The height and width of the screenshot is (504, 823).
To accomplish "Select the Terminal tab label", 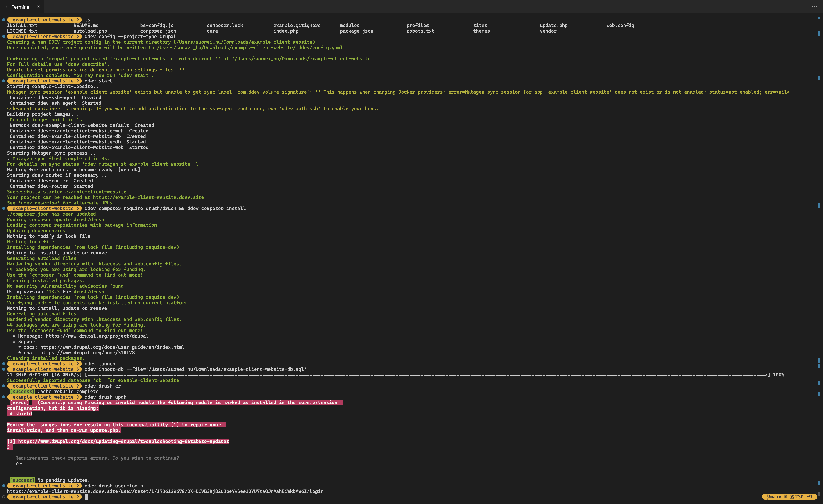I will click(x=21, y=7).
